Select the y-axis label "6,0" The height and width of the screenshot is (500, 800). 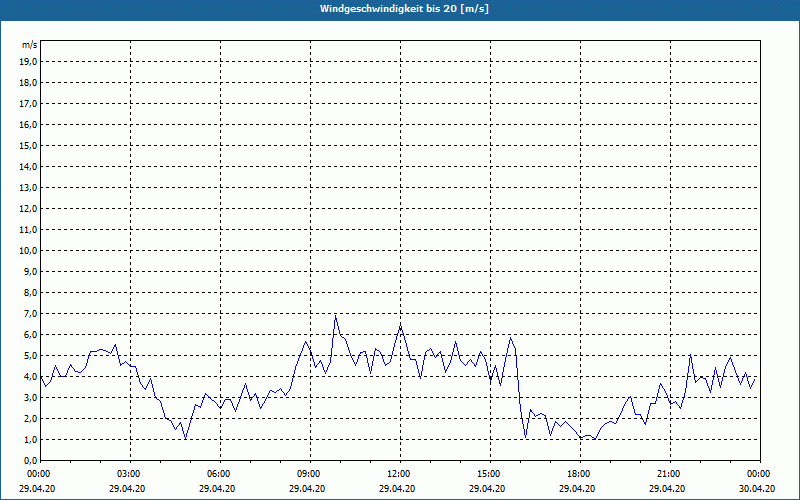tap(31, 335)
